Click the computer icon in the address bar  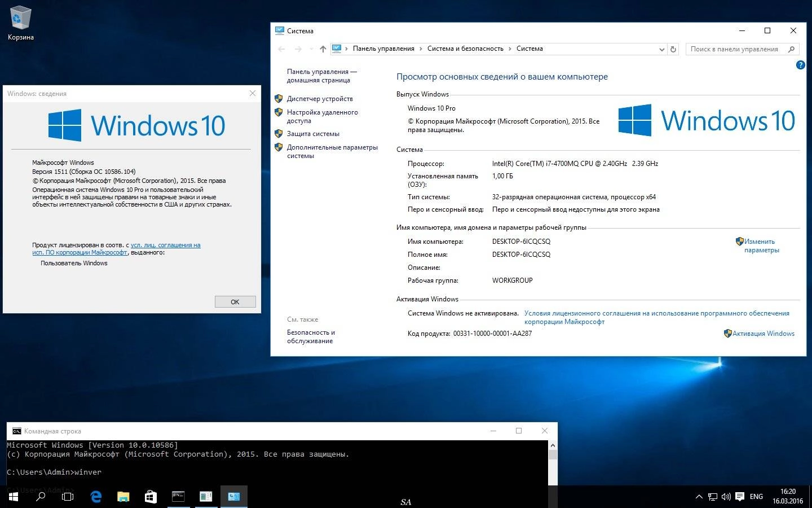pos(337,49)
